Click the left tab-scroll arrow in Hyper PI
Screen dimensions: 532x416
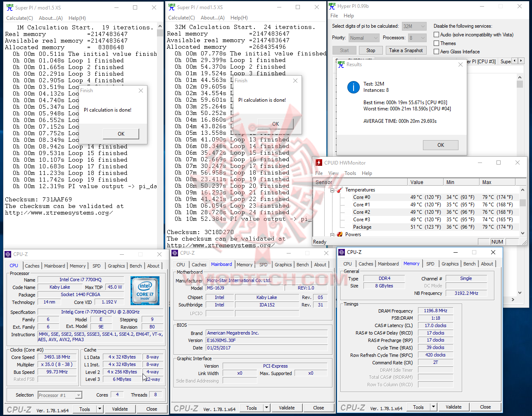515,61
